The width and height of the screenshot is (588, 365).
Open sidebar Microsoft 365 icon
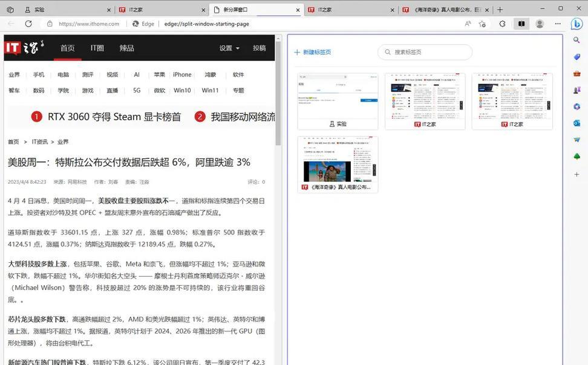point(577,106)
